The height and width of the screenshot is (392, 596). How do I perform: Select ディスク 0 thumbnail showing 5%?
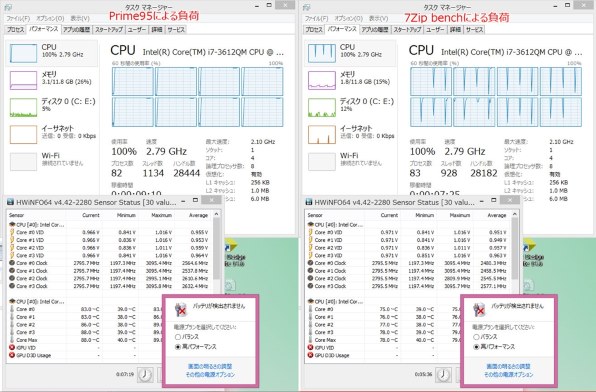(x=23, y=107)
